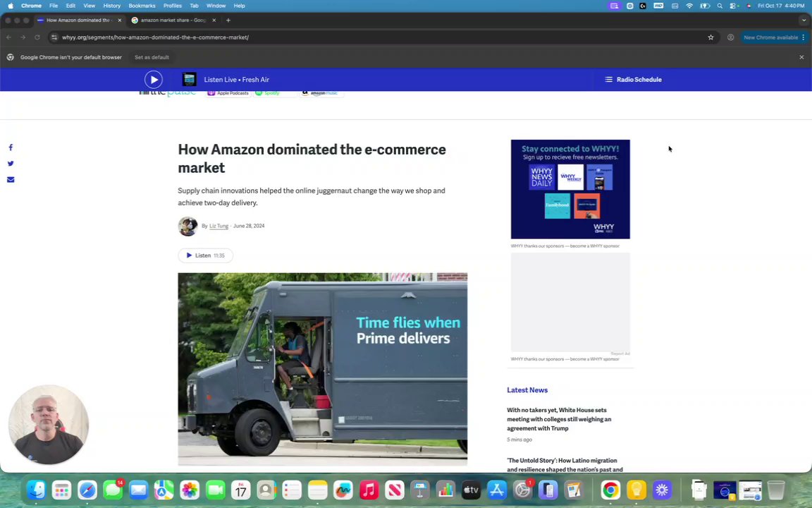Open Photos from the dock

pos(190,490)
